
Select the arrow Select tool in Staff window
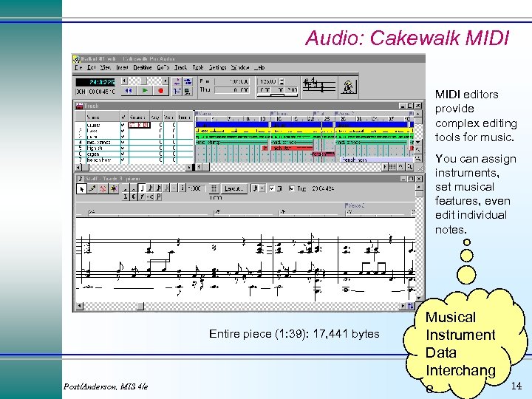pos(81,188)
